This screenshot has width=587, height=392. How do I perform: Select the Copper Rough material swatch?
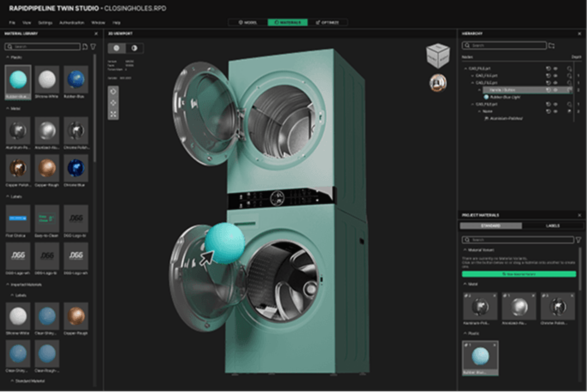click(47, 168)
